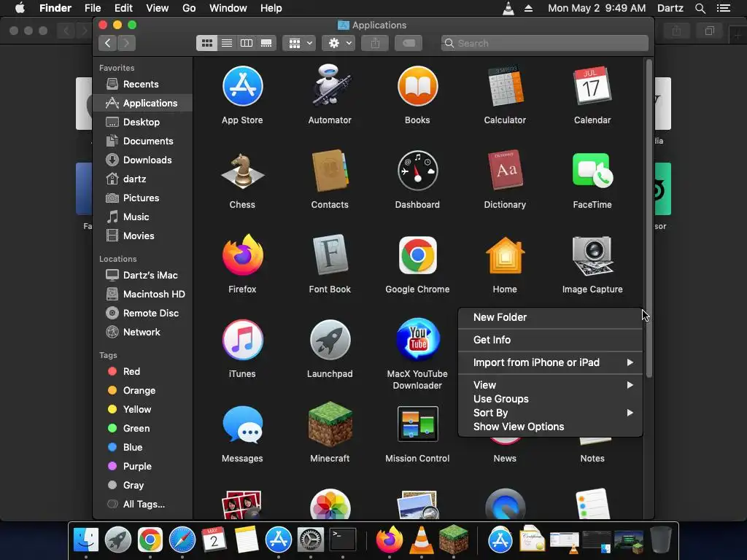This screenshot has height=560, width=747.
Task: Switch to icon view in toolbar
Action: pos(206,43)
